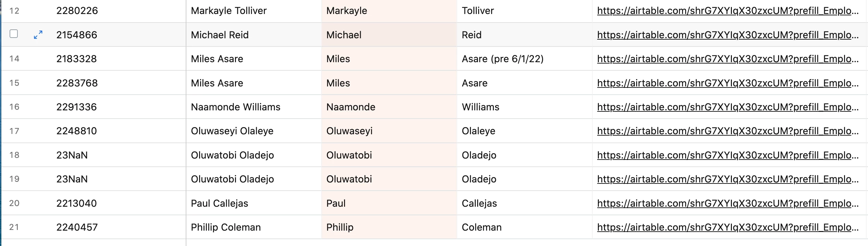Select the Asare (pre 6/1/22) cell

pos(524,59)
